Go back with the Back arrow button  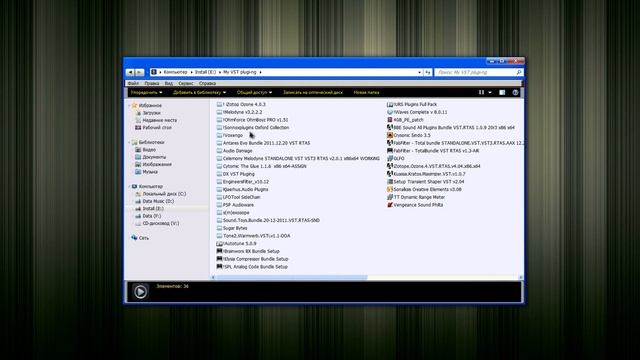click(130, 72)
